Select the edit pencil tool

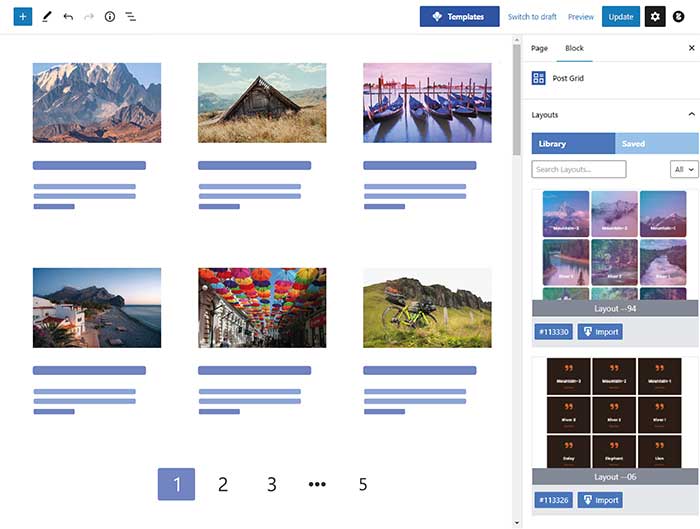[x=46, y=17]
